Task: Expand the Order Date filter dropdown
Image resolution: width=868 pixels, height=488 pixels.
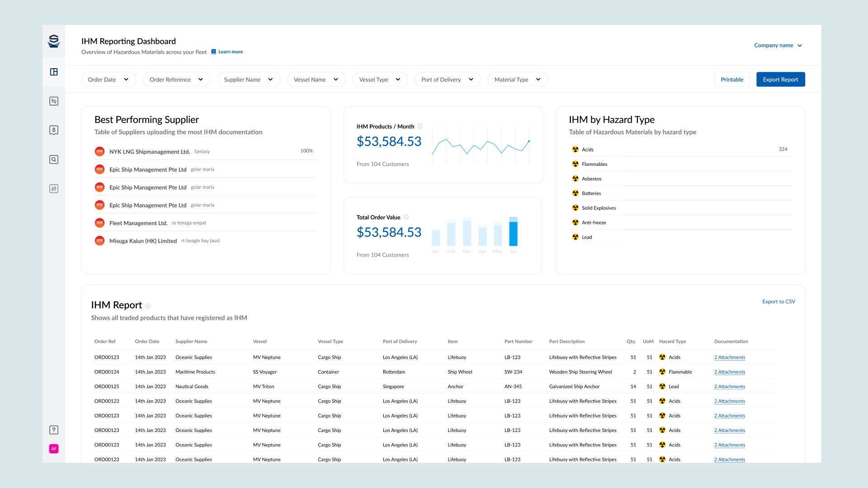Action: point(108,80)
